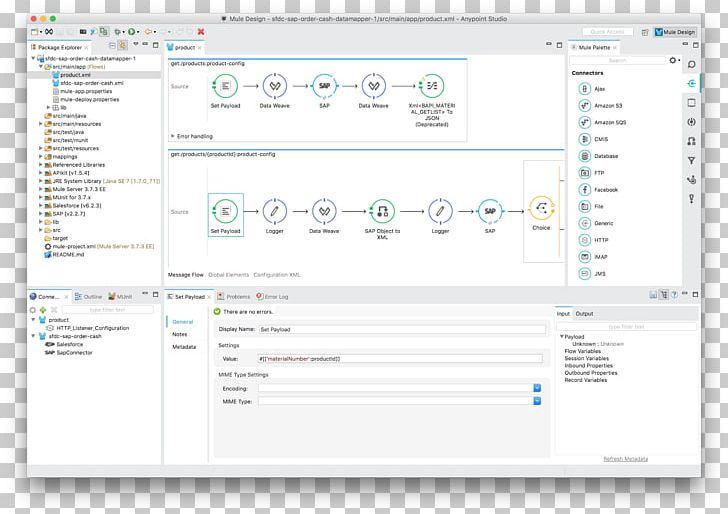Switch to Outline tab
The image size is (728, 514).
[x=88, y=297]
